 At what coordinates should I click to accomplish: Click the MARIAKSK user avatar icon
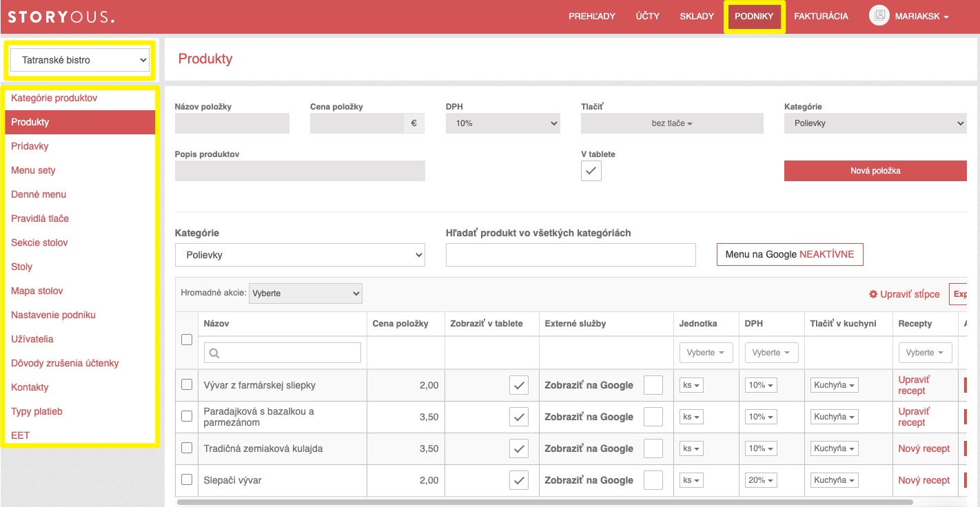point(879,16)
